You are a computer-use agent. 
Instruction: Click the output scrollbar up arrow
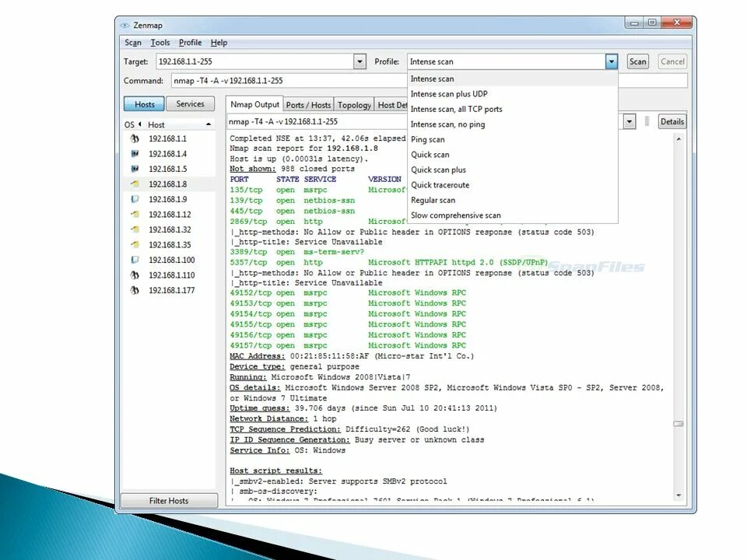tap(679, 139)
